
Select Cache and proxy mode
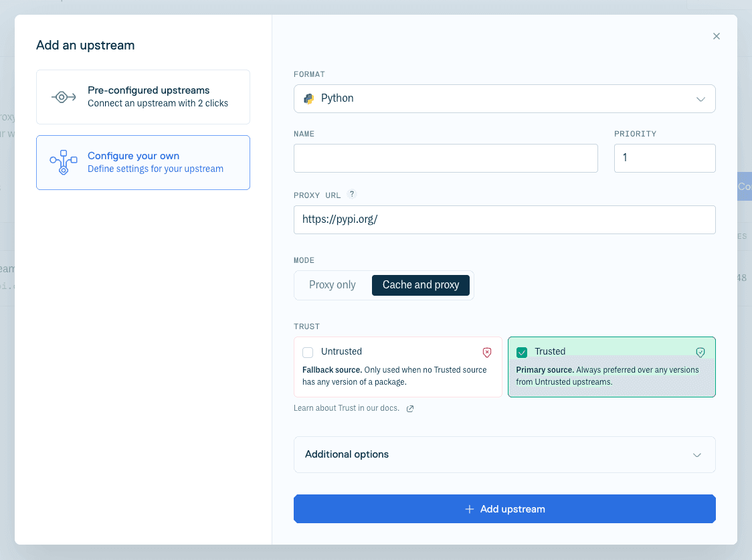(421, 285)
